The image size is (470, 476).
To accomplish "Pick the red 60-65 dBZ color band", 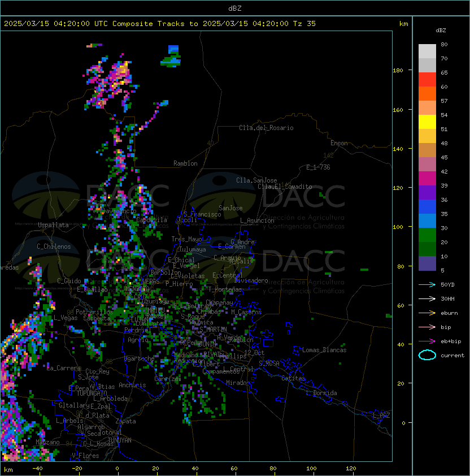I will [x=427, y=80].
